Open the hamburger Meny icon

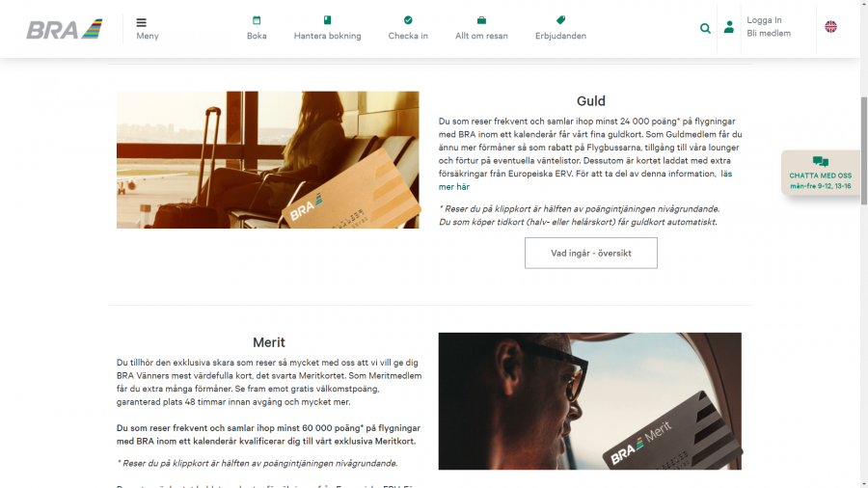(x=141, y=23)
